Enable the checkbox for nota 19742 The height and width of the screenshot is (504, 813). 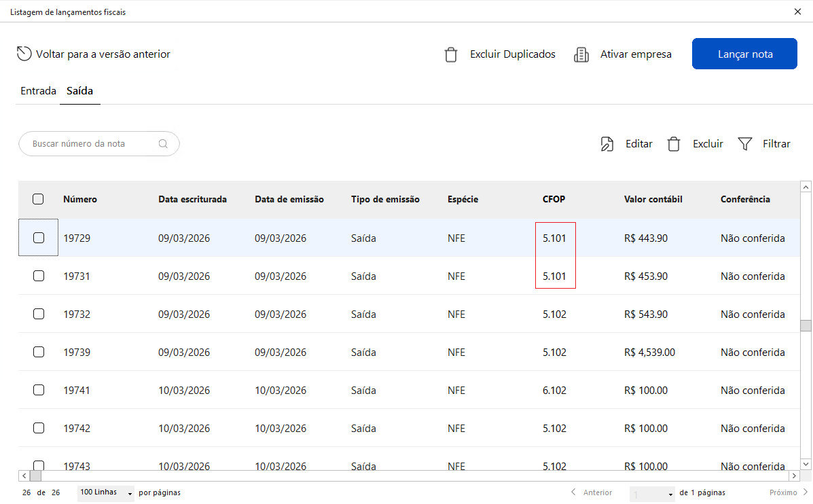(38, 428)
